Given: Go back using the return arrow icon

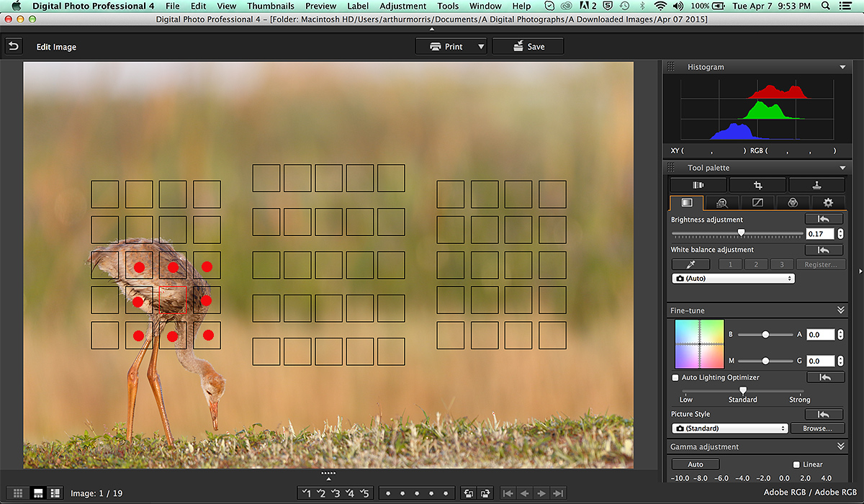Looking at the screenshot, I should (13, 46).
